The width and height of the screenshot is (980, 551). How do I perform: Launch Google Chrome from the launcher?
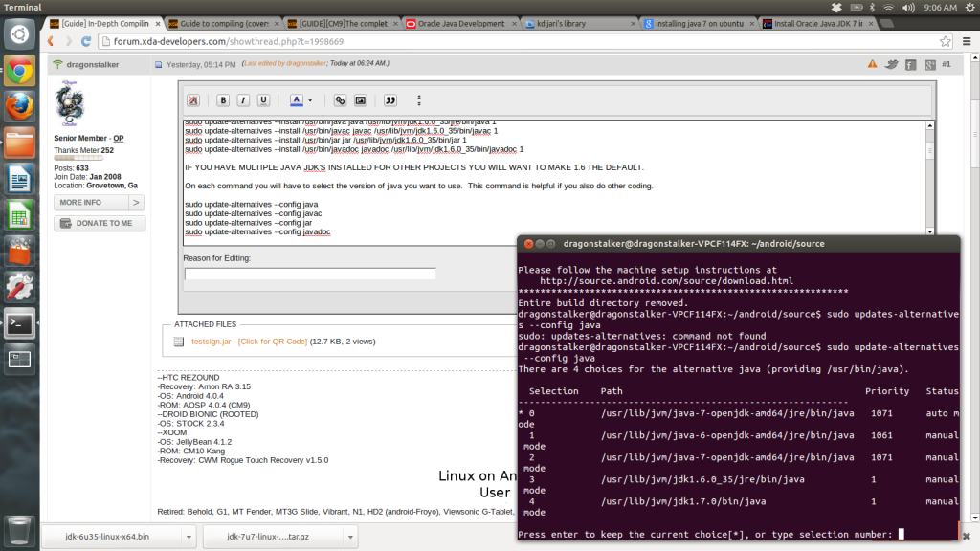point(19,71)
